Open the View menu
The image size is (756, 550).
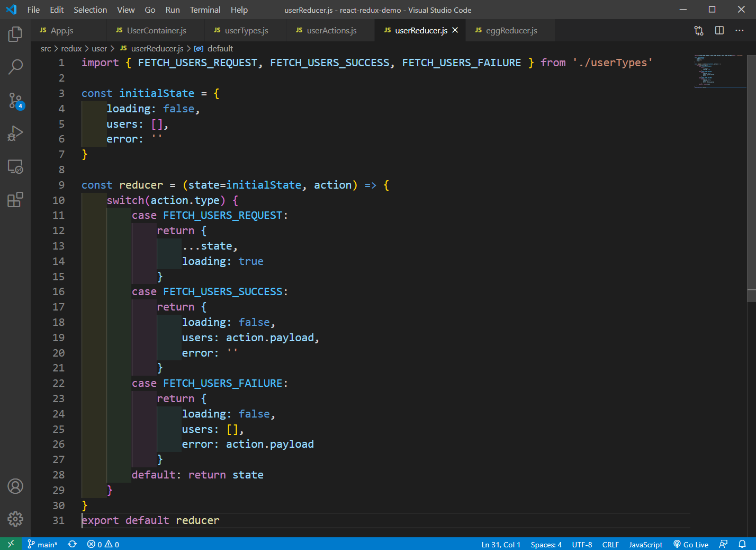(125, 10)
